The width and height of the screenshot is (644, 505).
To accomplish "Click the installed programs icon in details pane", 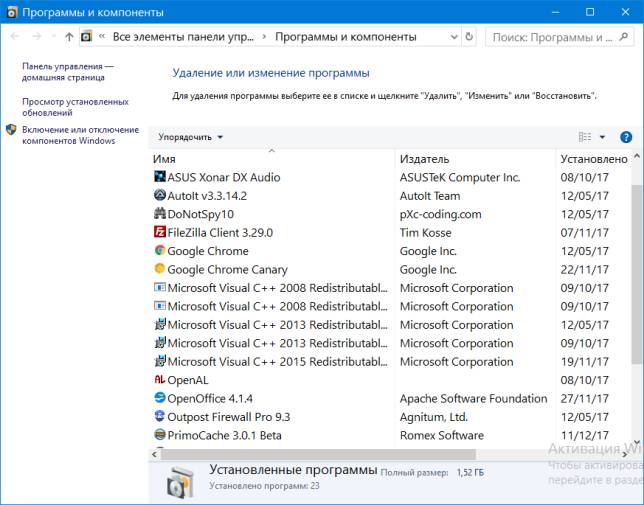I will [x=180, y=481].
